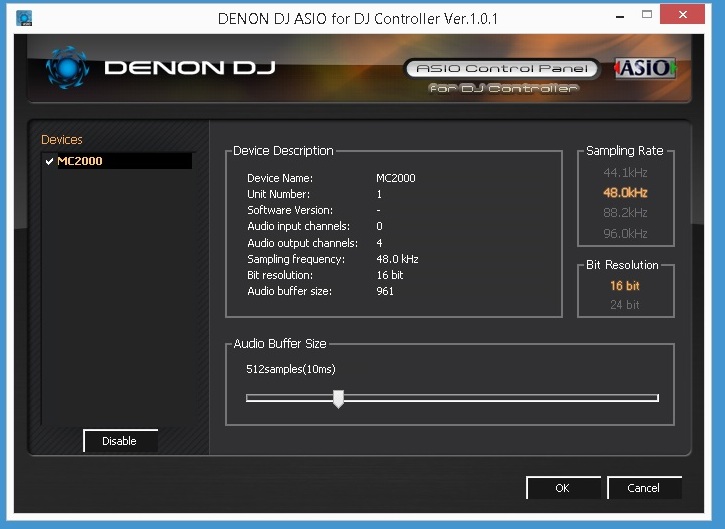Set bit resolution to 24 bit
The image size is (725, 529).
pos(624,305)
